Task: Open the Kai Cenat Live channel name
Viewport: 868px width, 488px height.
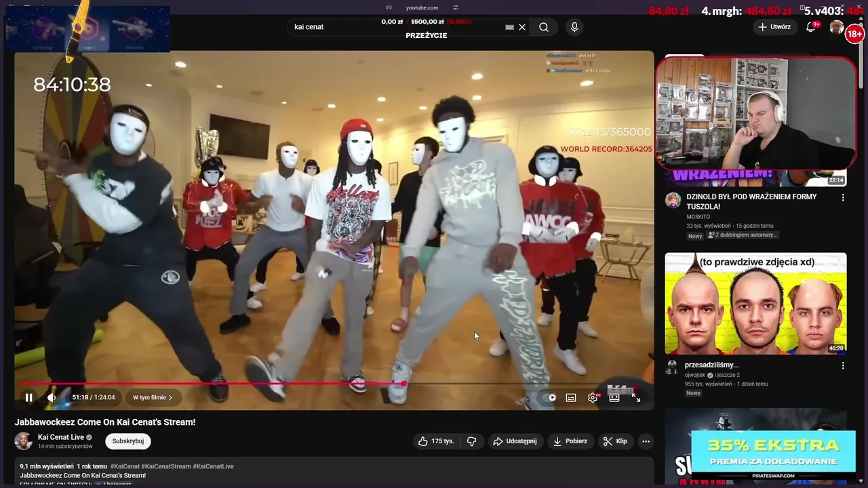Action: tap(61, 437)
